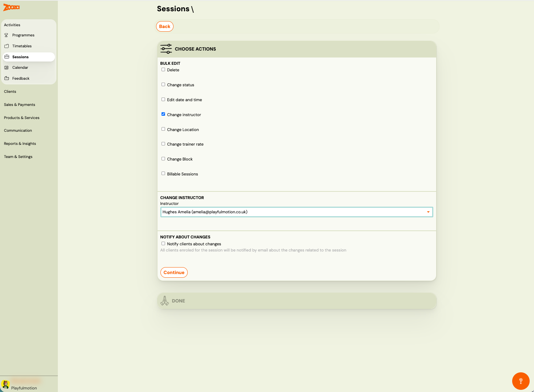Viewport: 534px width, 392px height.
Task: Check the Delete checkbox
Action: [x=163, y=70]
